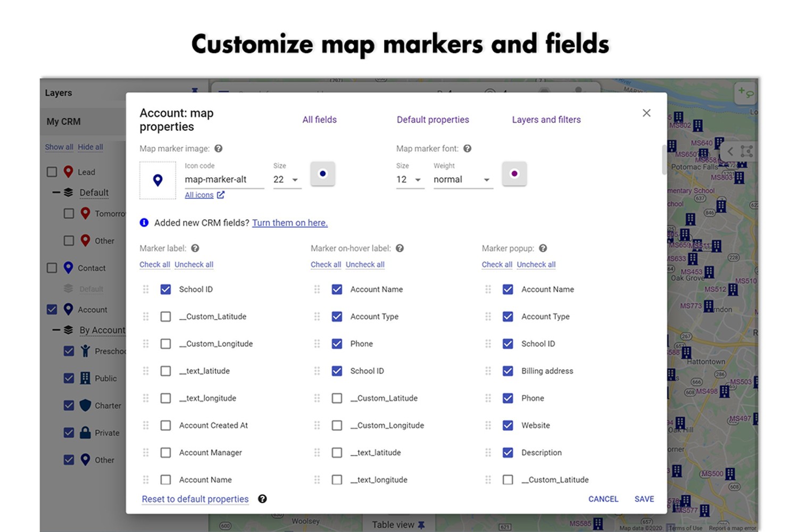Edit the Icon code input field
Image resolution: width=798 pixels, height=532 pixels.
(223, 180)
